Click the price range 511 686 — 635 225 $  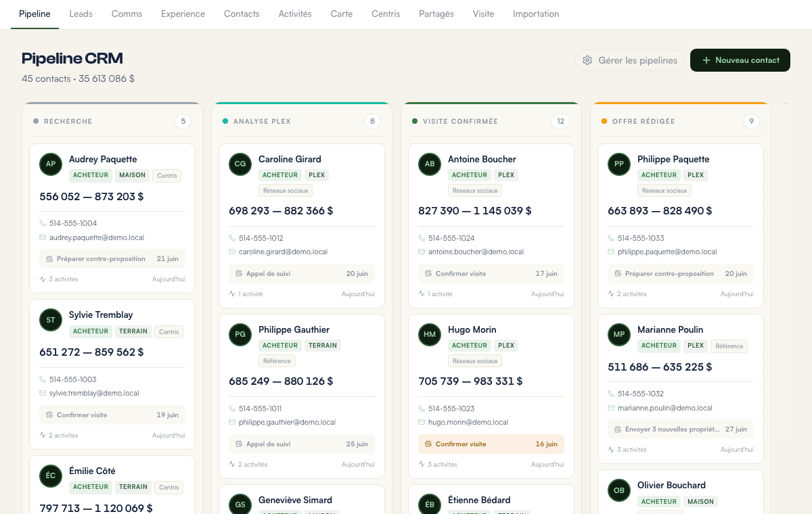(x=660, y=367)
